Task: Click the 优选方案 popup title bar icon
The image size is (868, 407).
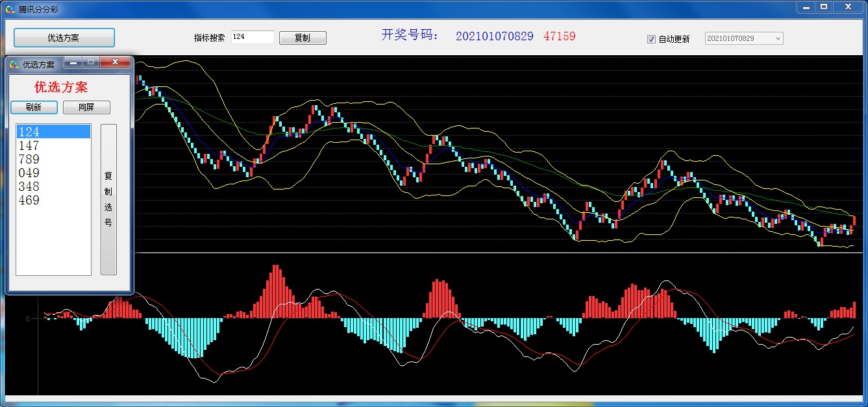Action: pyautogui.click(x=14, y=64)
